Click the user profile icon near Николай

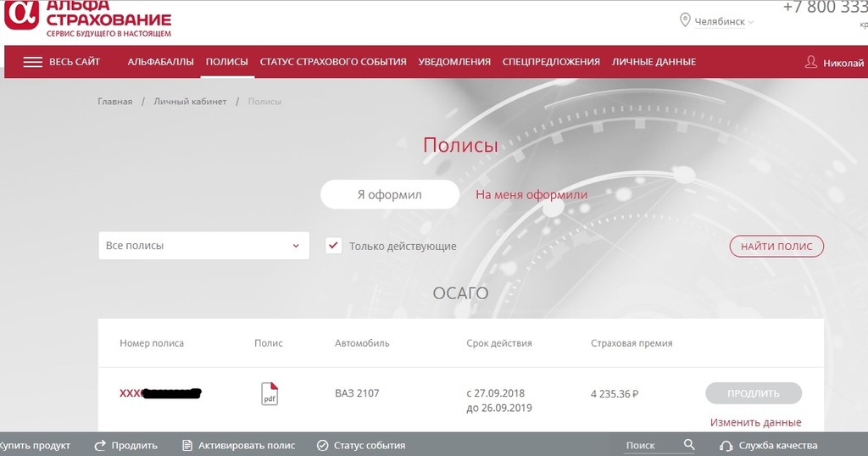(x=811, y=62)
